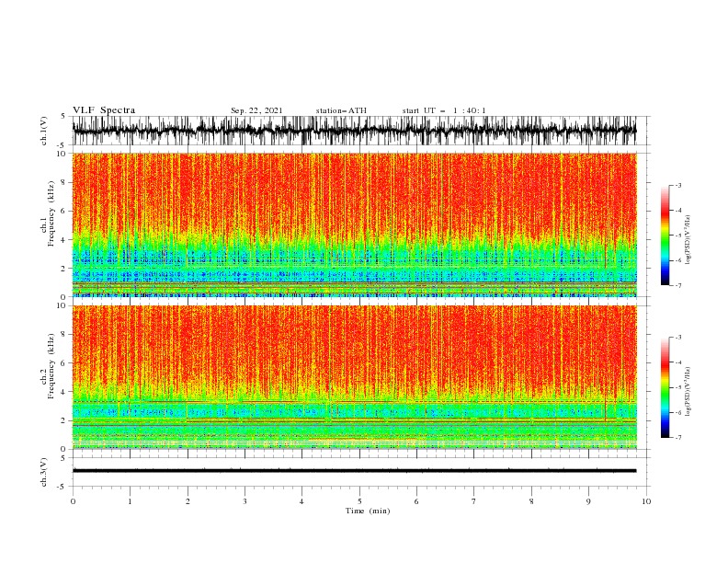Click the "-5" tick on ch.3(V) axis
This screenshot has width=728, height=563.
click(x=62, y=487)
